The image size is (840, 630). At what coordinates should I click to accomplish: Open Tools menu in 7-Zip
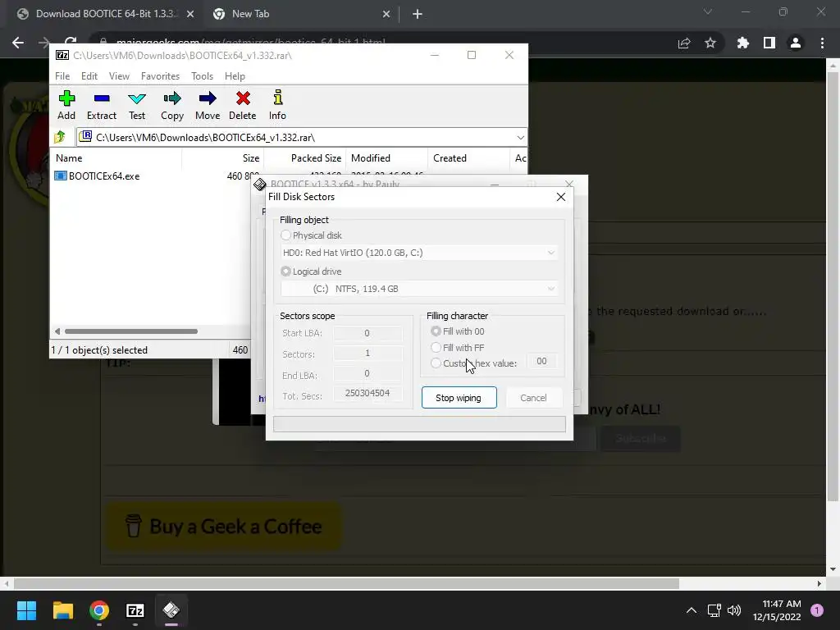[202, 76]
